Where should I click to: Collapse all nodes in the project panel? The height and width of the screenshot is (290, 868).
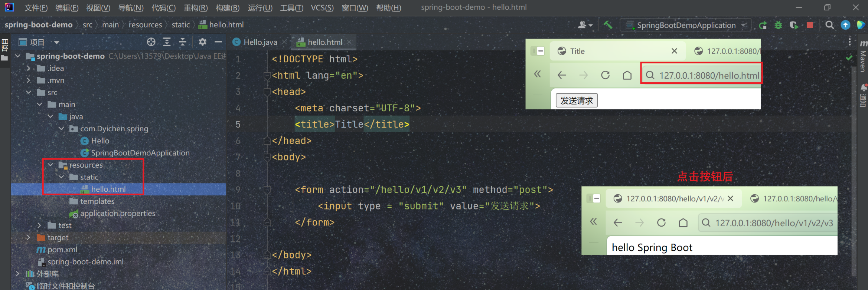point(183,42)
